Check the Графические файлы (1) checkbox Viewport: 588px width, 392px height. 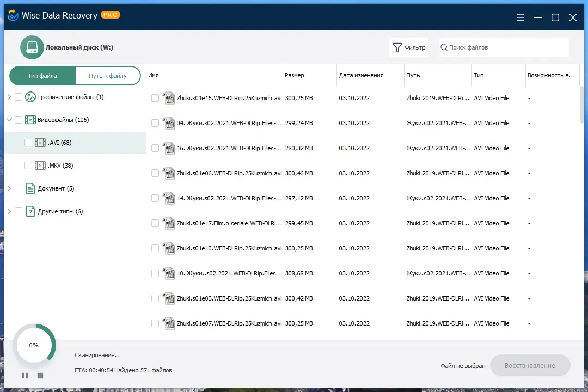click(x=19, y=97)
